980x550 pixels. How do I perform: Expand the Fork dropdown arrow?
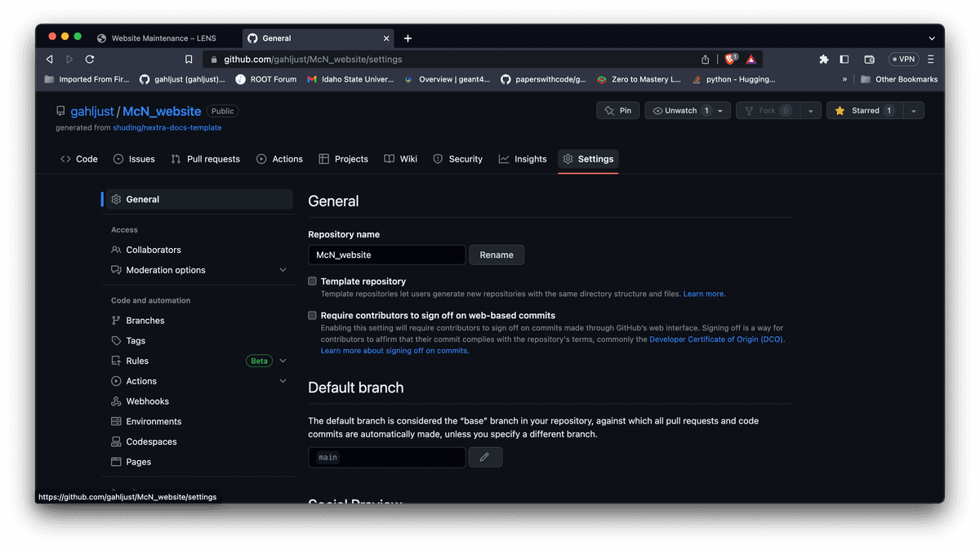810,111
